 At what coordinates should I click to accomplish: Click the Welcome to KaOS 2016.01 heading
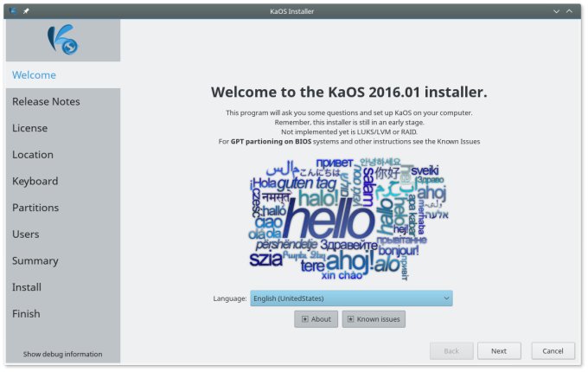(x=348, y=93)
